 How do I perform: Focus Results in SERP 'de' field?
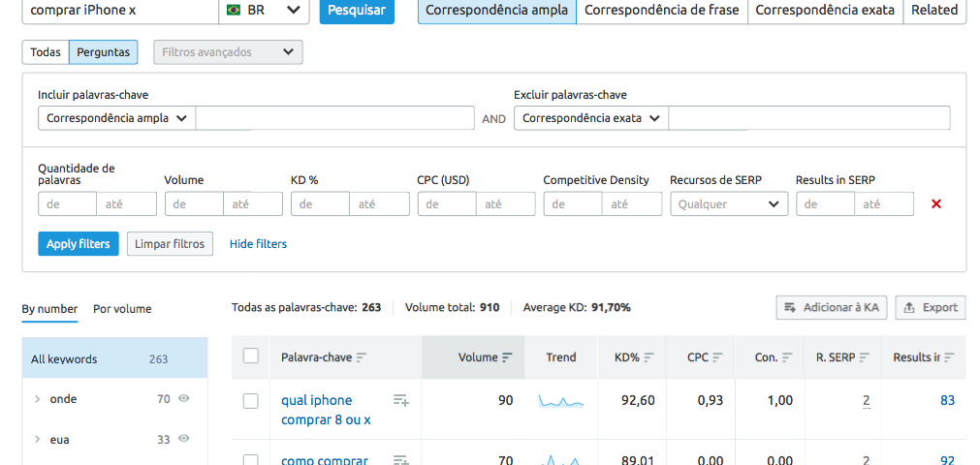(x=826, y=203)
